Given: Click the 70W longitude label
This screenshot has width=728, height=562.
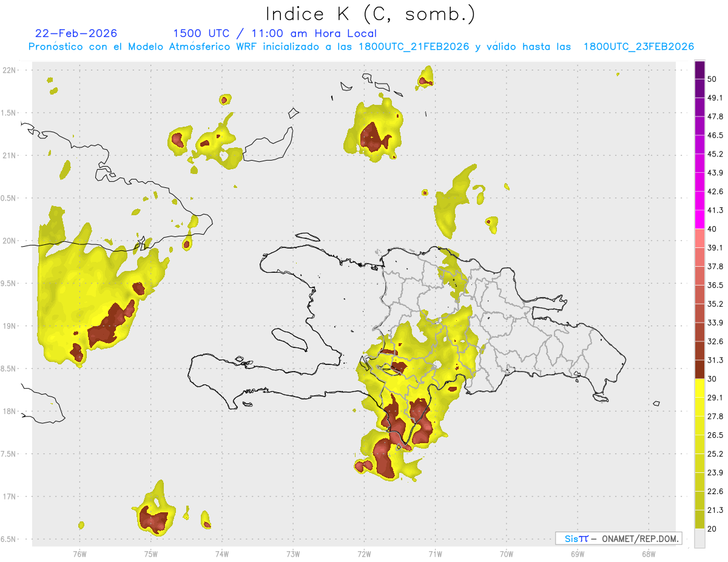Looking at the screenshot, I should [x=506, y=554].
